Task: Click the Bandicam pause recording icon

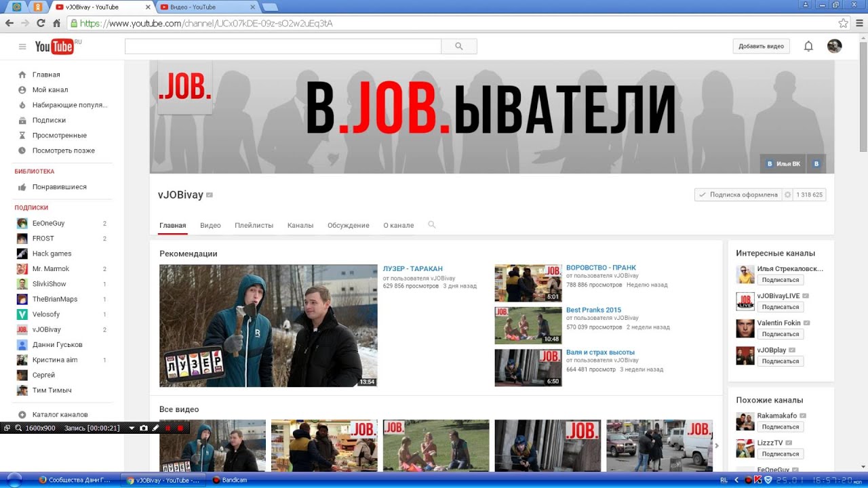Action: [x=167, y=428]
